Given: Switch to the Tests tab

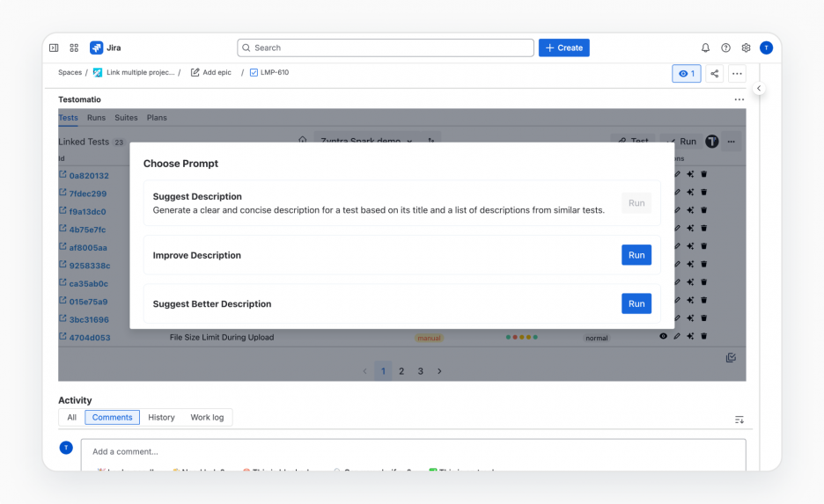Looking at the screenshot, I should 68,118.
